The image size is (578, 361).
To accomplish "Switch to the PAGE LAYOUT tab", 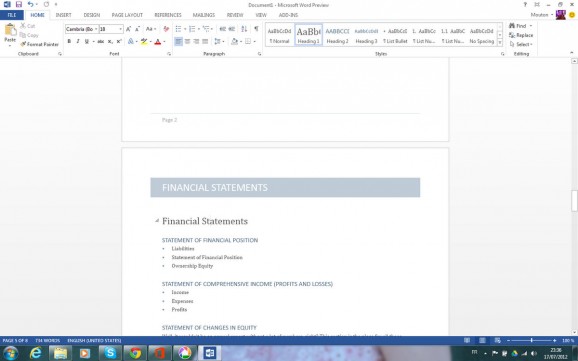I will pos(127,15).
